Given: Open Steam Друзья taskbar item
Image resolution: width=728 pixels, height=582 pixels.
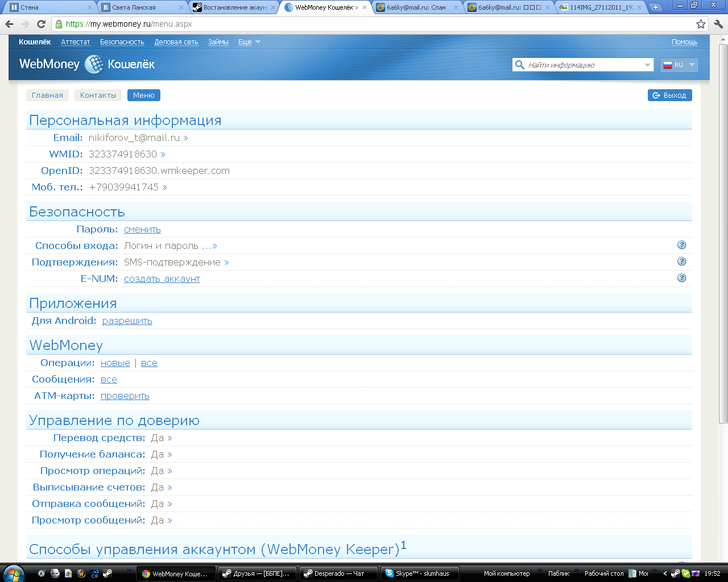Looking at the screenshot, I should pos(257,573).
